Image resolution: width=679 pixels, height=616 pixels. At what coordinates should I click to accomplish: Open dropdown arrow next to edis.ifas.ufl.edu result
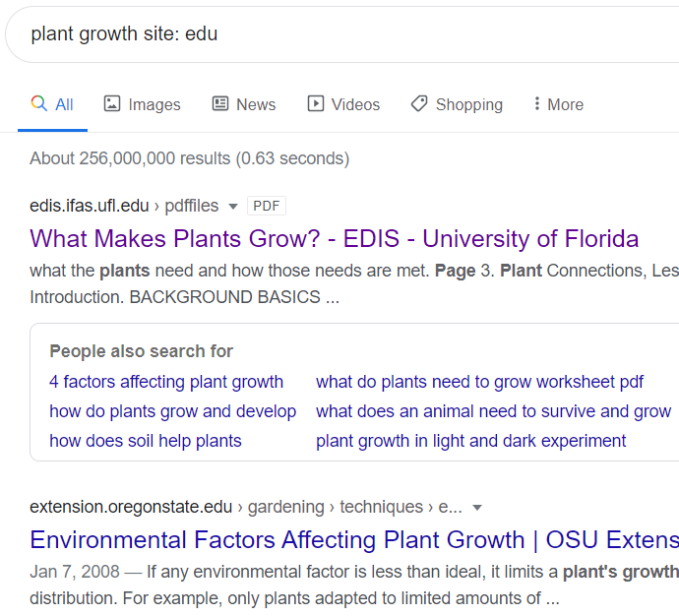point(233,206)
